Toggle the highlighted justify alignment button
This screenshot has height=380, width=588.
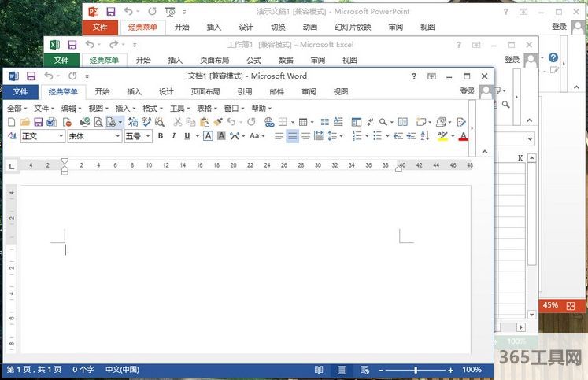point(292,135)
